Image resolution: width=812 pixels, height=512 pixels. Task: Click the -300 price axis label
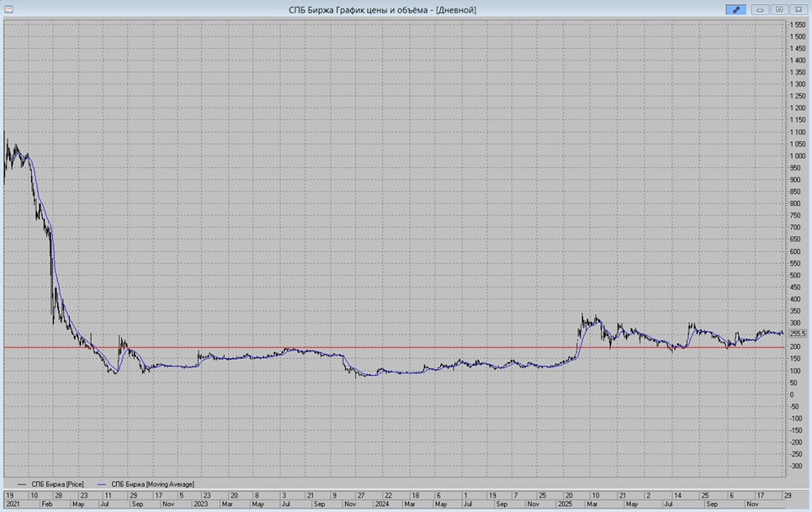(x=796, y=466)
